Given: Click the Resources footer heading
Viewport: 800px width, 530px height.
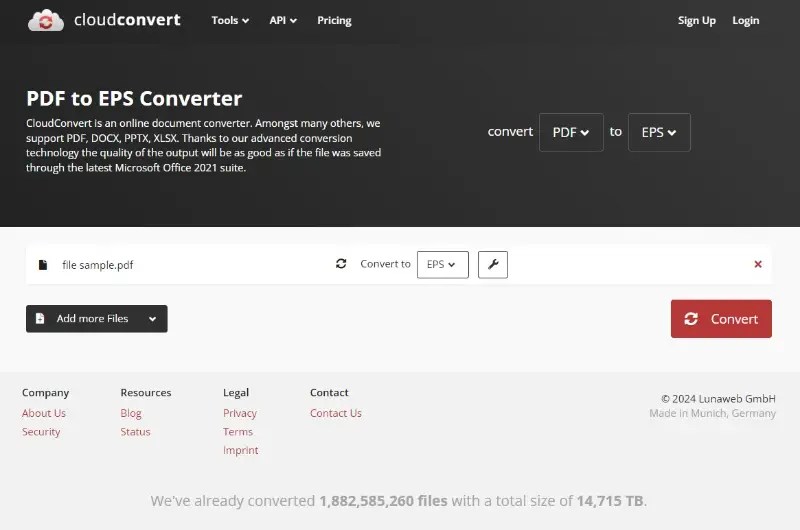Looking at the screenshot, I should [x=146, y=392].
